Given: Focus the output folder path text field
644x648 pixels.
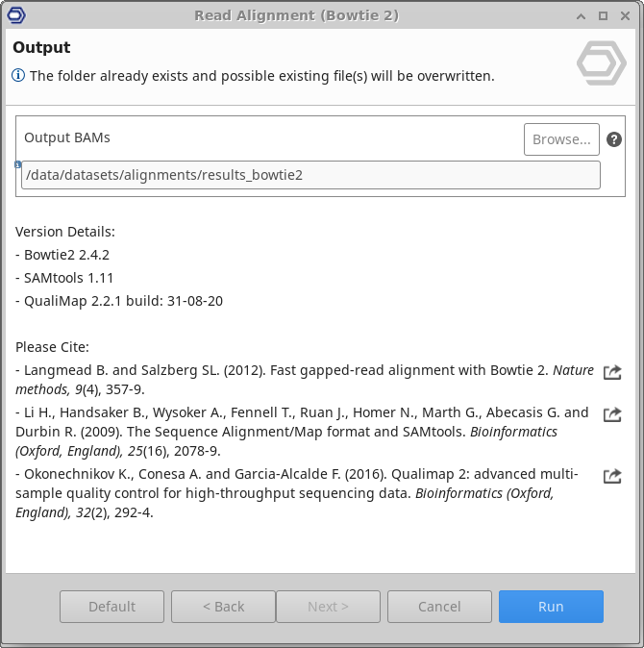Looking at the screenshot, I should pos(310,175).
